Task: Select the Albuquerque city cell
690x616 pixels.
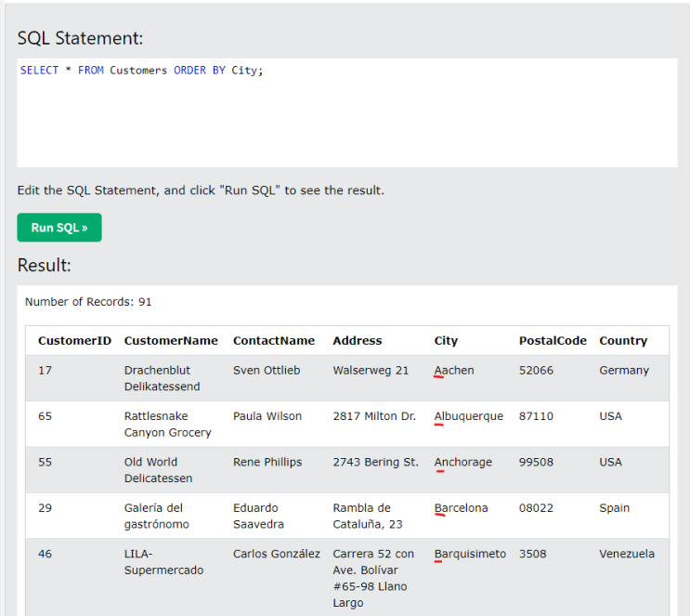Action: point(469,416)
